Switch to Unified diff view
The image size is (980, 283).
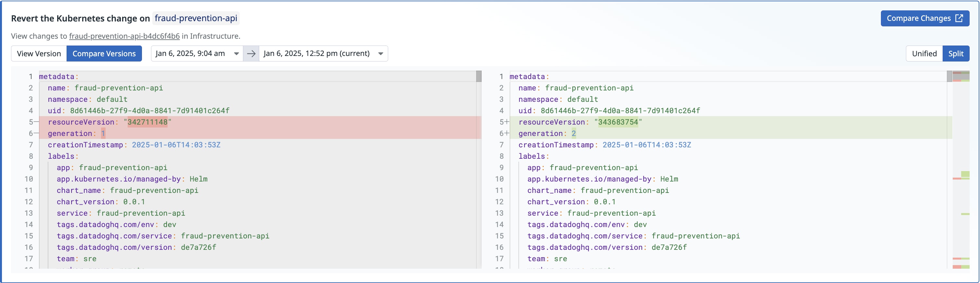pos(924,54)
